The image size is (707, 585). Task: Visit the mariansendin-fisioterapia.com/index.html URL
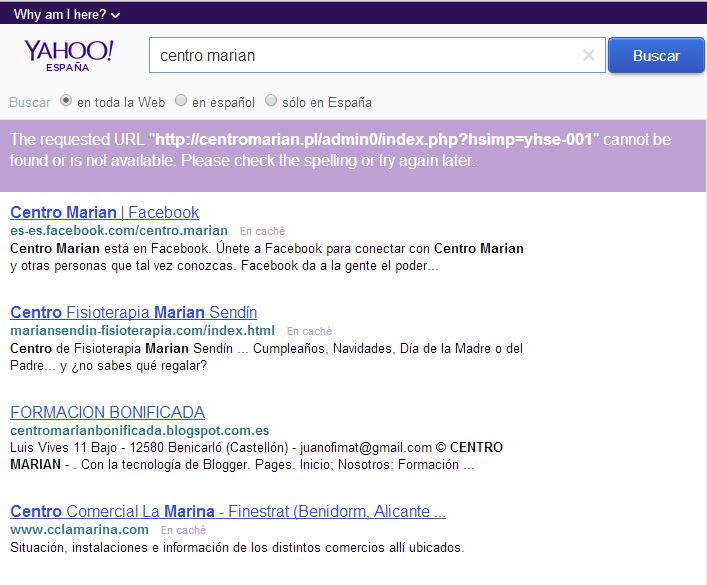click(142, 331)
